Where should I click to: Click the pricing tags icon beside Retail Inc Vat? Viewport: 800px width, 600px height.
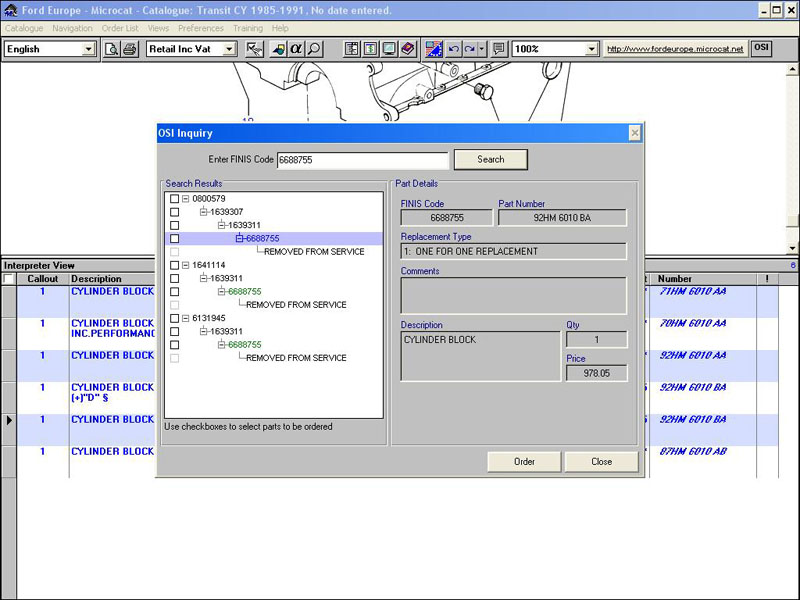254,49
